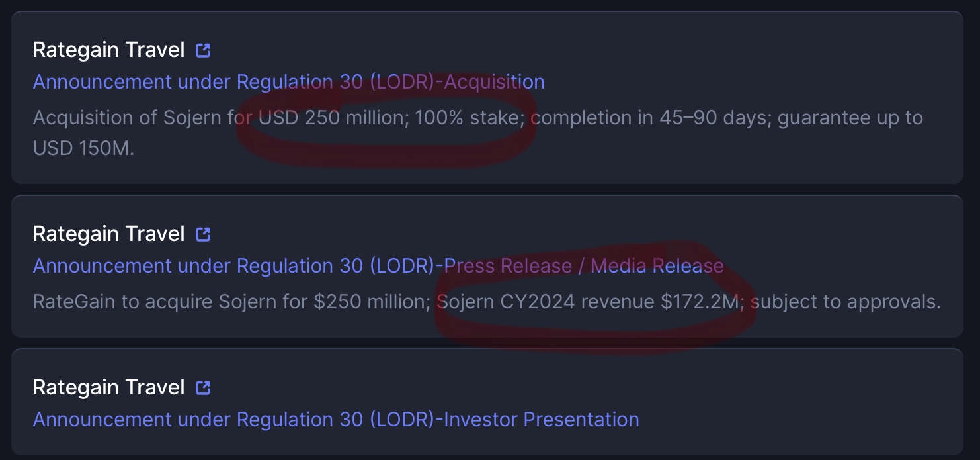980x460 pixels.
Task: Click "Sojern CY2024 revenue $172.2M" text
Action: point(588,302)
